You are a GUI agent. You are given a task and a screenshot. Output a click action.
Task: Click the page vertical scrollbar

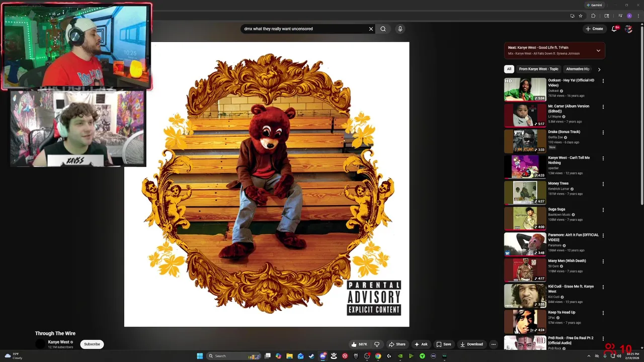[641, 116]
